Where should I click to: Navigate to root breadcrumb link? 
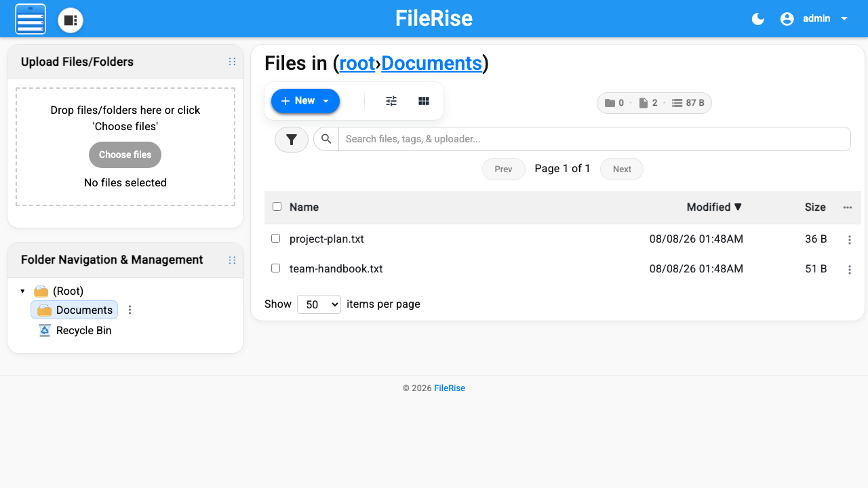click(357, 63)
